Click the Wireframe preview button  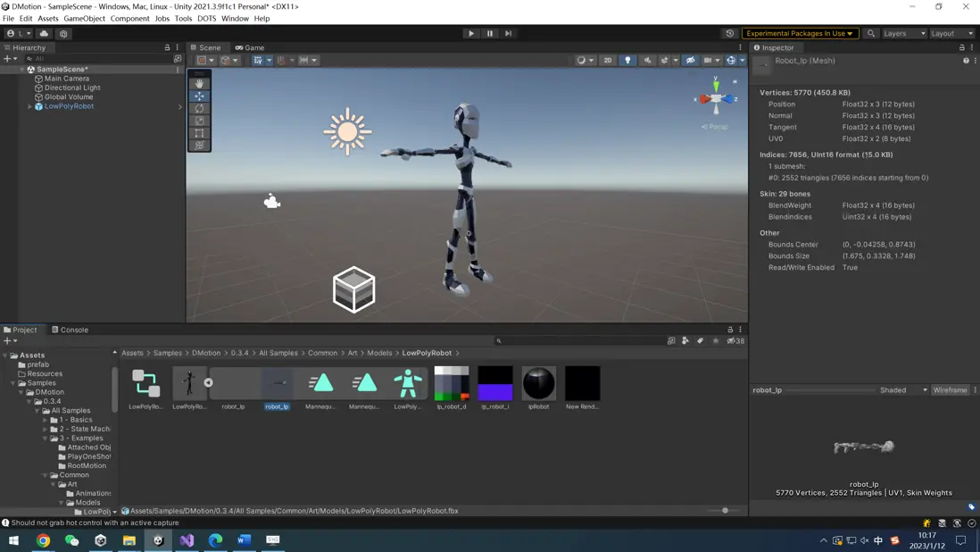(950, 390)
